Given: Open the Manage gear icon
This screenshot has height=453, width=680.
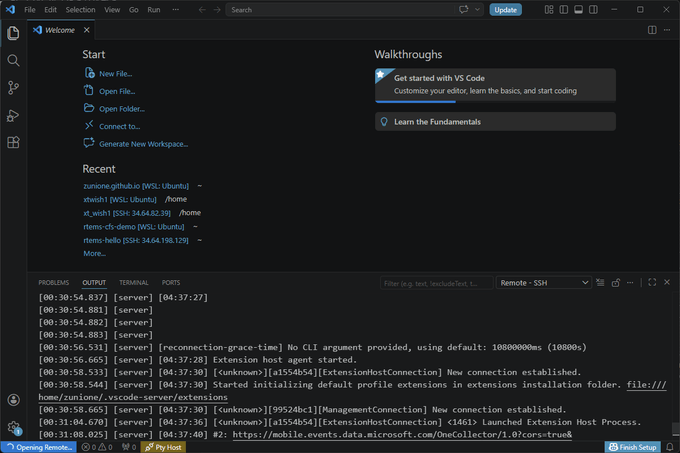Looking at the screenshot, I should 13,427.
